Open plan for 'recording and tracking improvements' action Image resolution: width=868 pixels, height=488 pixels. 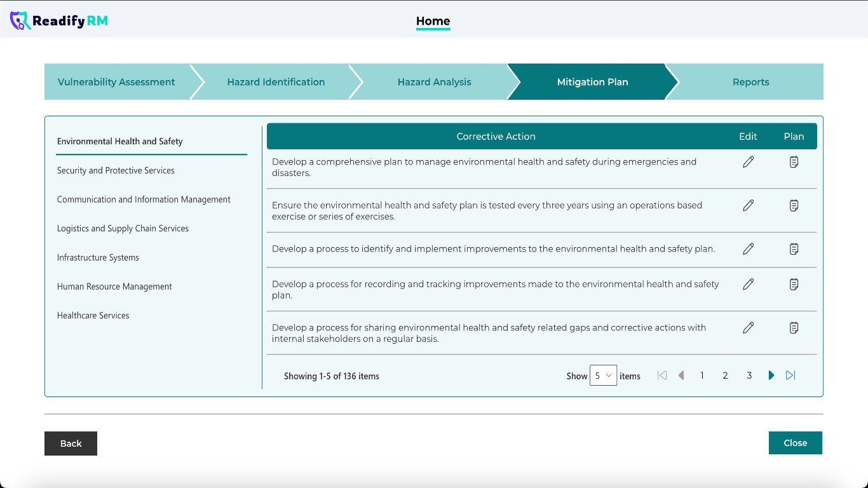[794, 284]
